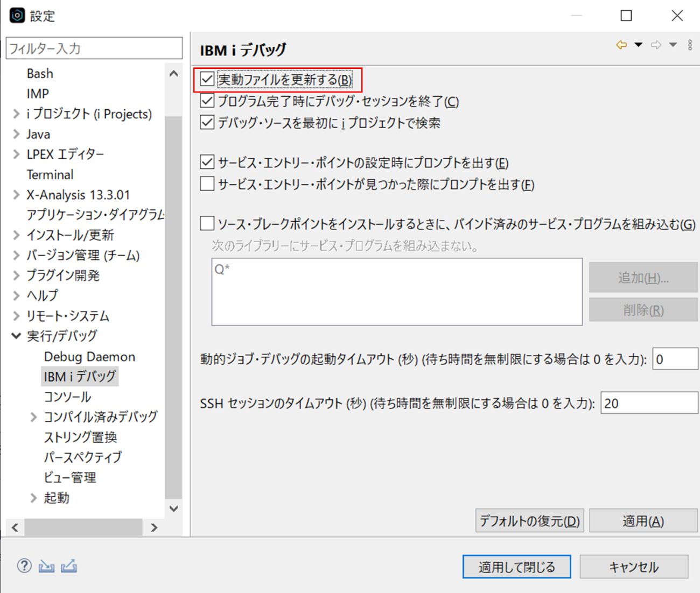Select コンソール tree item
700x593 pixels.
tap(67, 397)
